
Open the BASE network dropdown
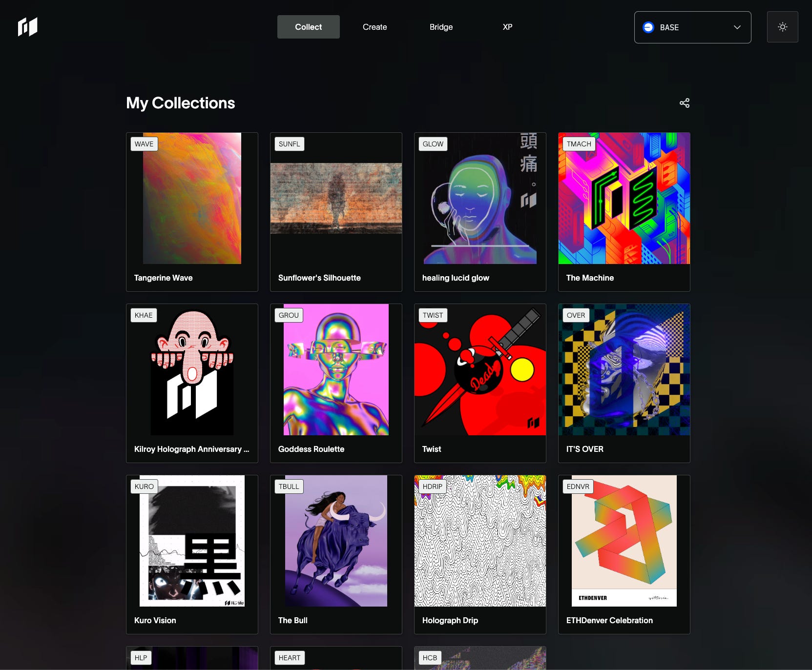coord(692,27)
